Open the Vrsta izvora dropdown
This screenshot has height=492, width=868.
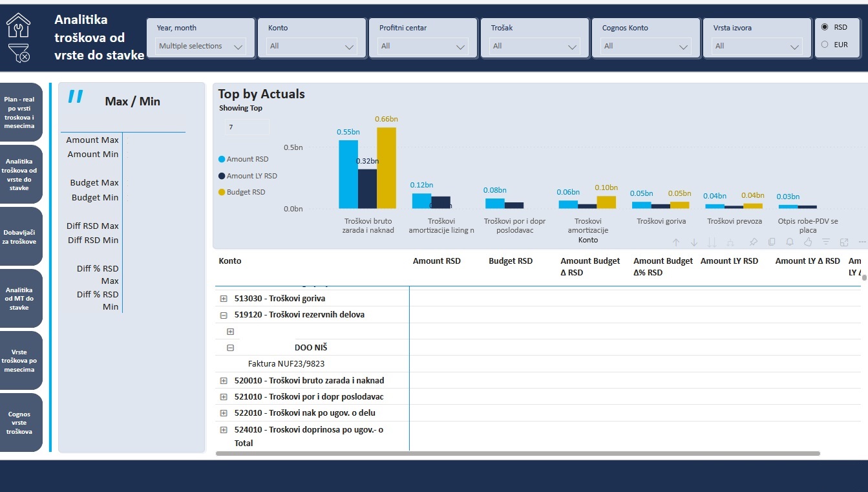pos(757,46)
